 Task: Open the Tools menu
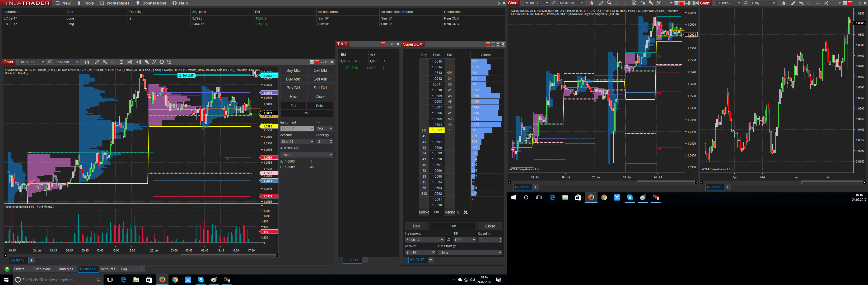85,3
